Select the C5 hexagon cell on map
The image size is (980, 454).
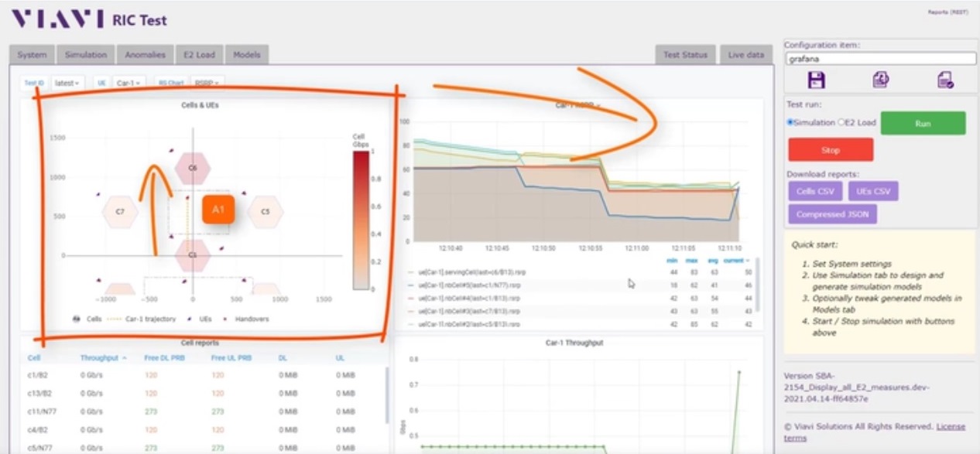click(265, 211)
